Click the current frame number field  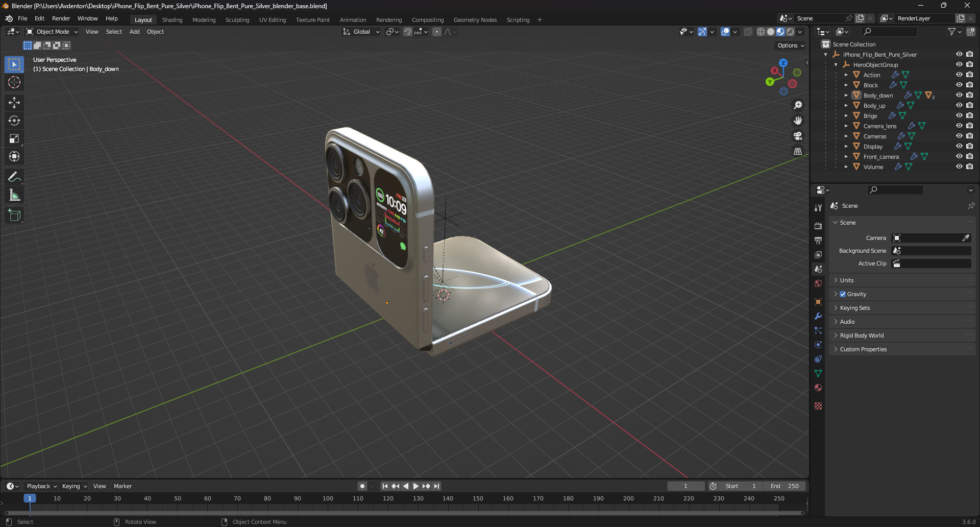(685, 486)
